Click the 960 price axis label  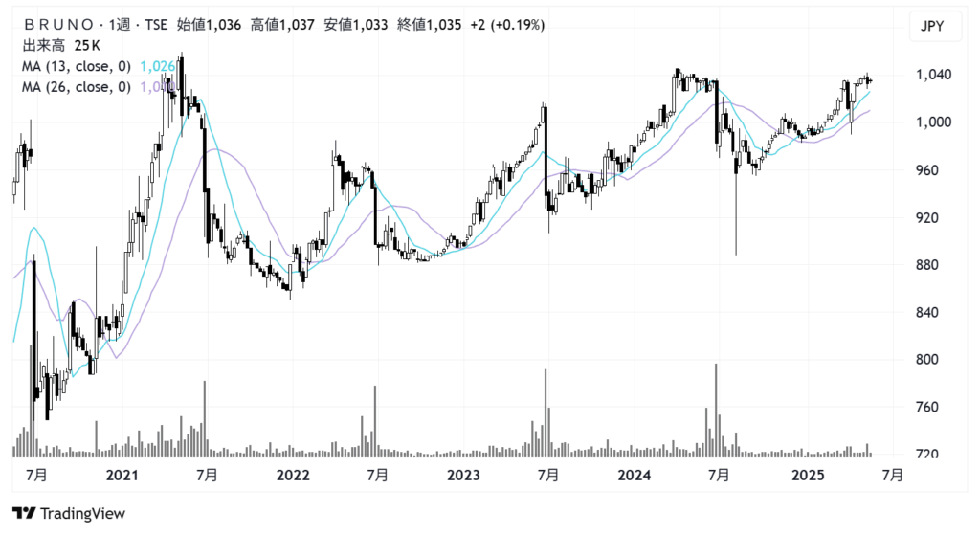[926, 169]
